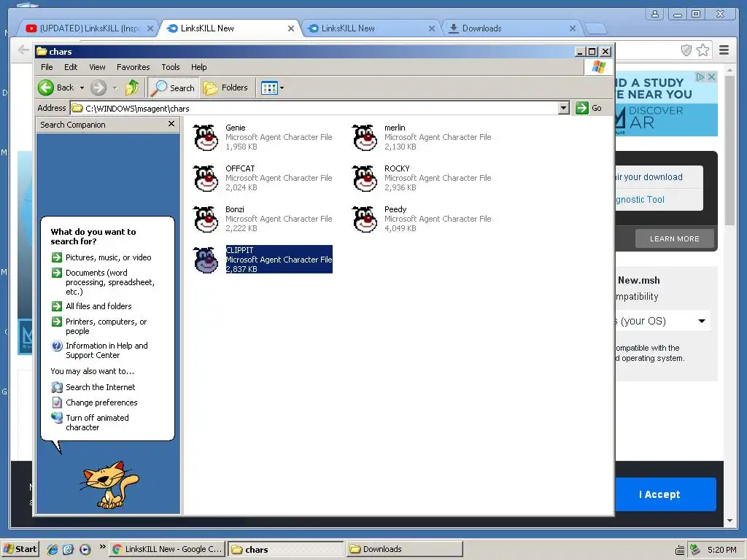Click the CLIPPIT file name text
The image size is (747, 560).
tap(239, 250)
